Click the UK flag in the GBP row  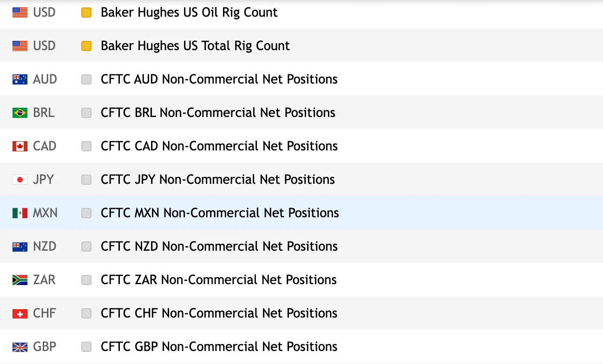(x=20, y=347)
